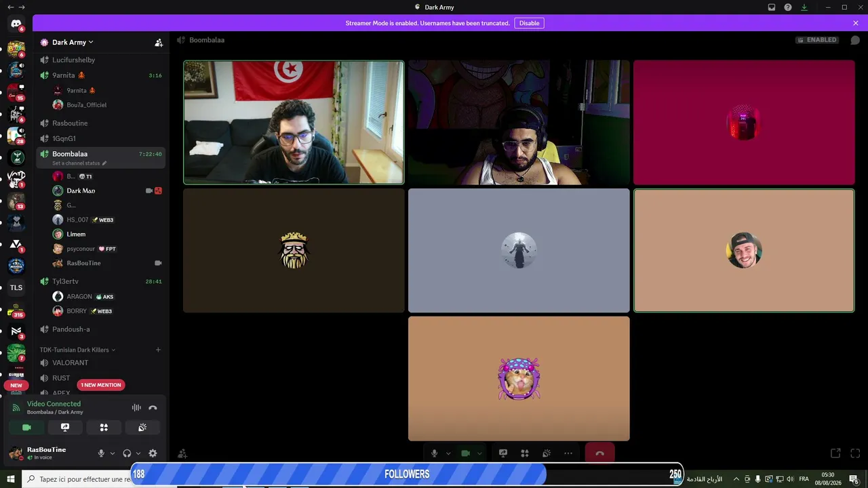The width and height of the screenshot is (868, 488).
Task: Open the Tyl3ertv voice channel
Action: (100, 281)
